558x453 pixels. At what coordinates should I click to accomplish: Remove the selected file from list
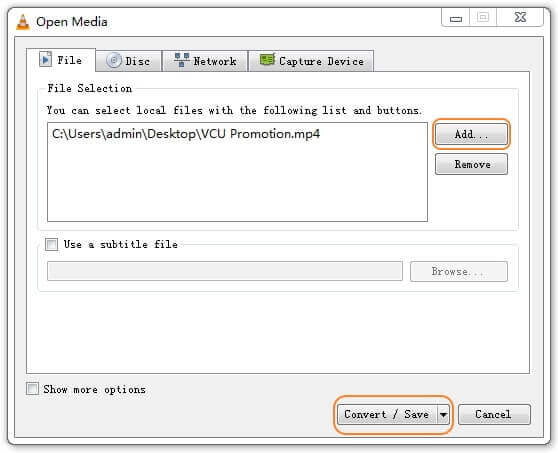pos(471,164)
